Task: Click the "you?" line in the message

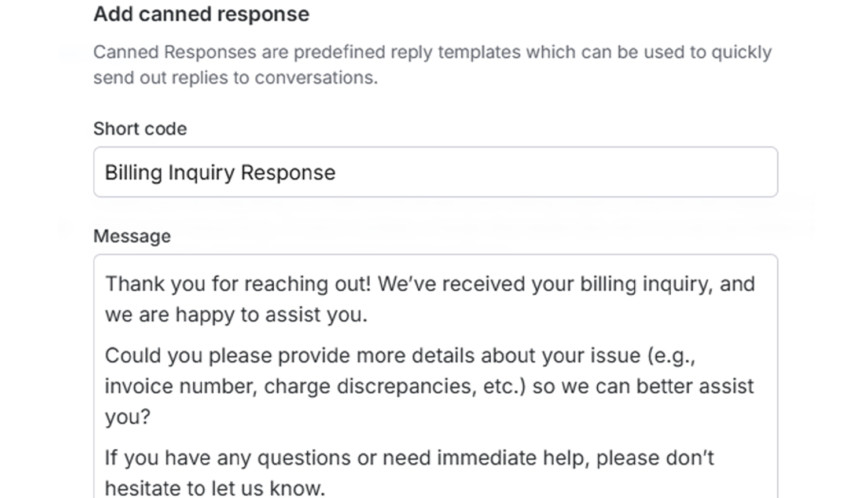Action: [127, 417]
